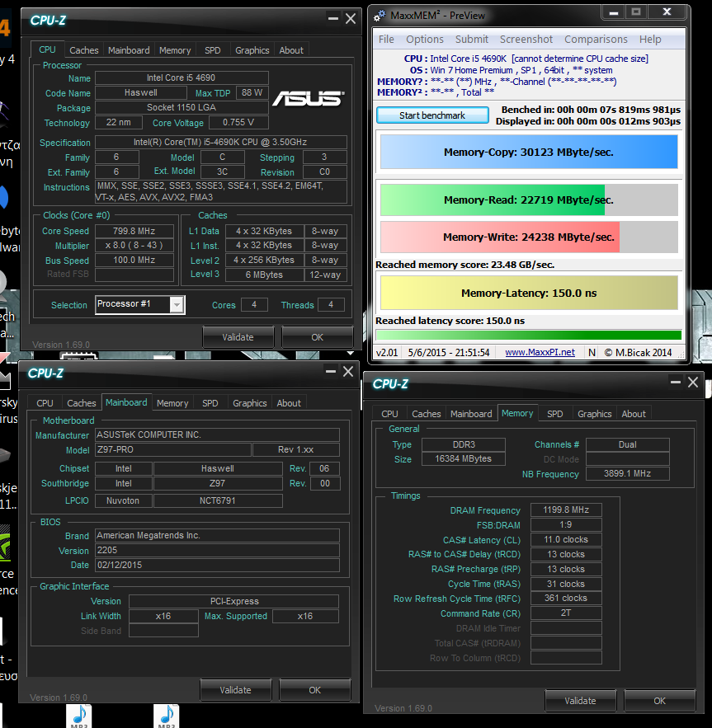Click Validate in top CPU-Z window
This screenshot has width=712, height=728.
click(x=238, y=337)
